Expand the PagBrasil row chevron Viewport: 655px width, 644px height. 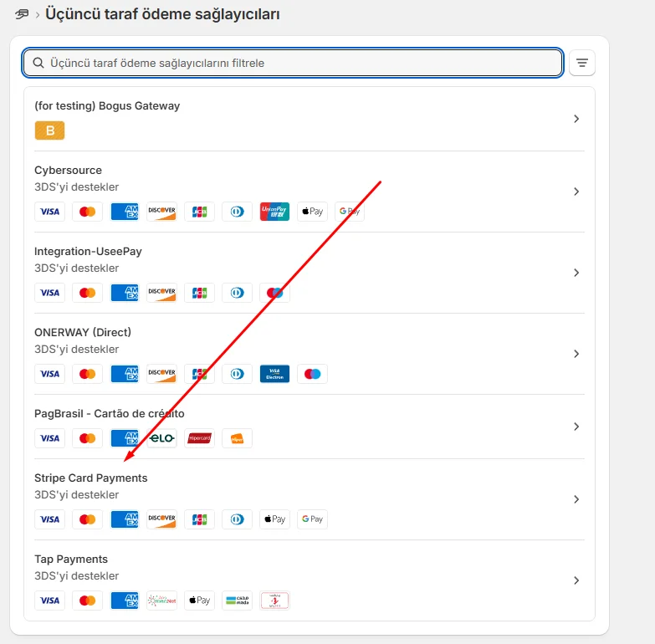[x=576, y=427]
